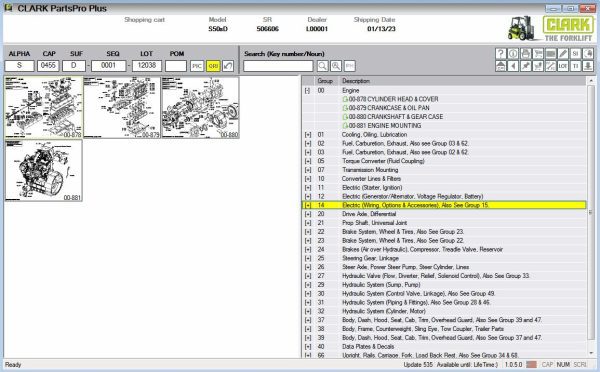Expand group 25 Steering Gear, Linkage
Screen dimensions: 600x372
308,258
